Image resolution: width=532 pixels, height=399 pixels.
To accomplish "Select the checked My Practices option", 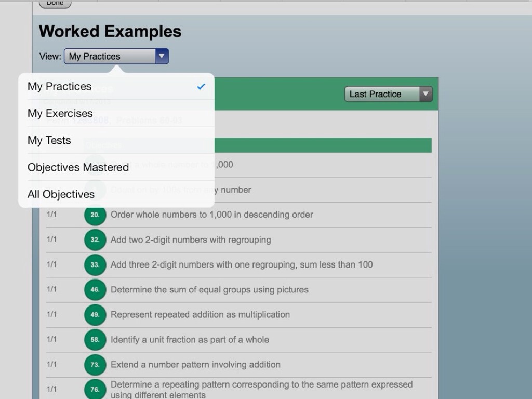I will coord(116,87).
